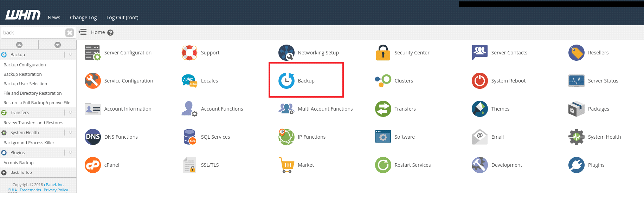
Task: Open the Software gear window icon
Action: (383, 137)
